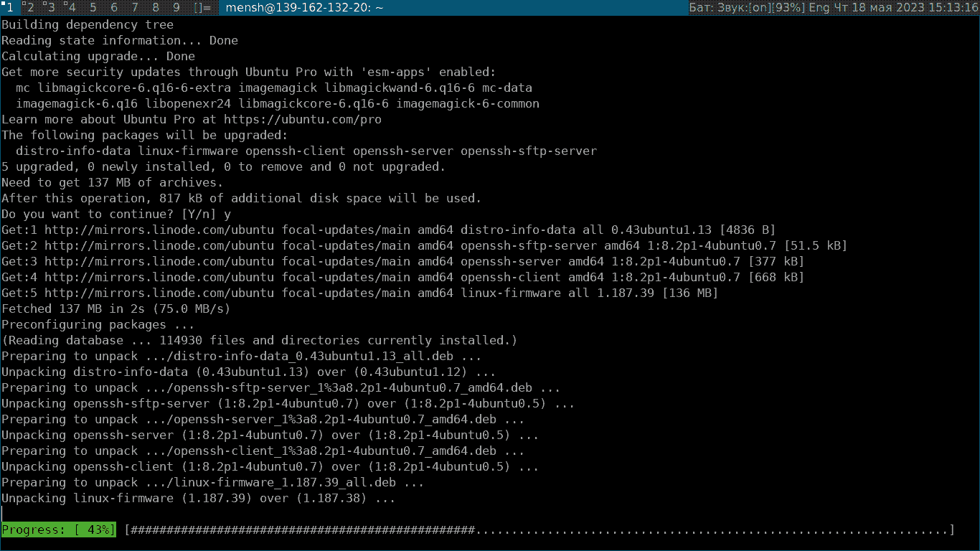Click the clock showing 15:13:16
Screen dimensions: 980x551
(x=954, y=7)
